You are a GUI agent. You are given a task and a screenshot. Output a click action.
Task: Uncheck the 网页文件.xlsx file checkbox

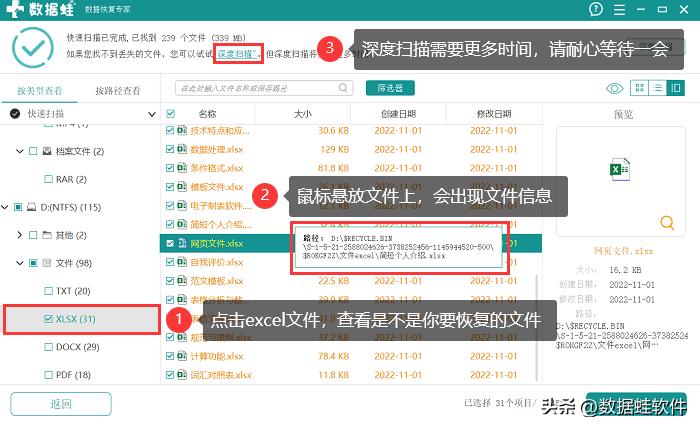tap(170, 243)
